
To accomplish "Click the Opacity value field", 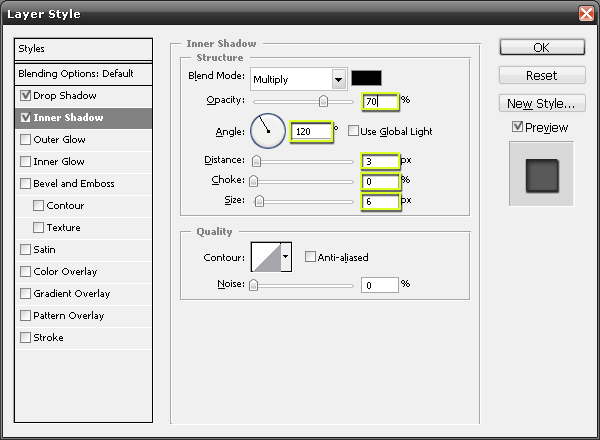I will [380, 102].
